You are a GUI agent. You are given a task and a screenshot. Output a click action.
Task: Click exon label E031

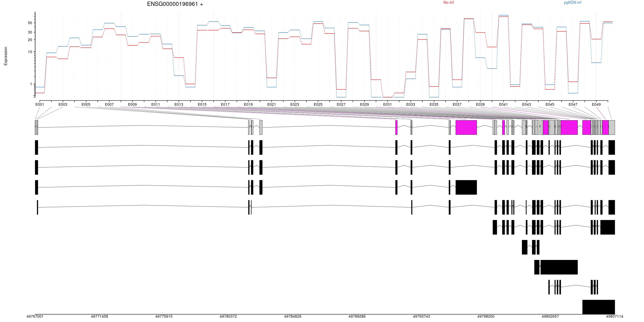387,104
